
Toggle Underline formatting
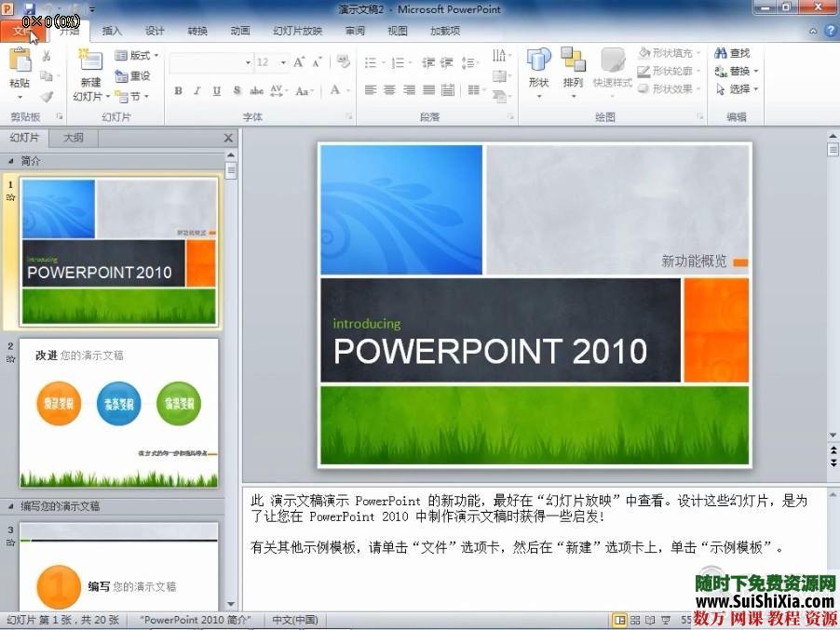(x=216, y=90)
